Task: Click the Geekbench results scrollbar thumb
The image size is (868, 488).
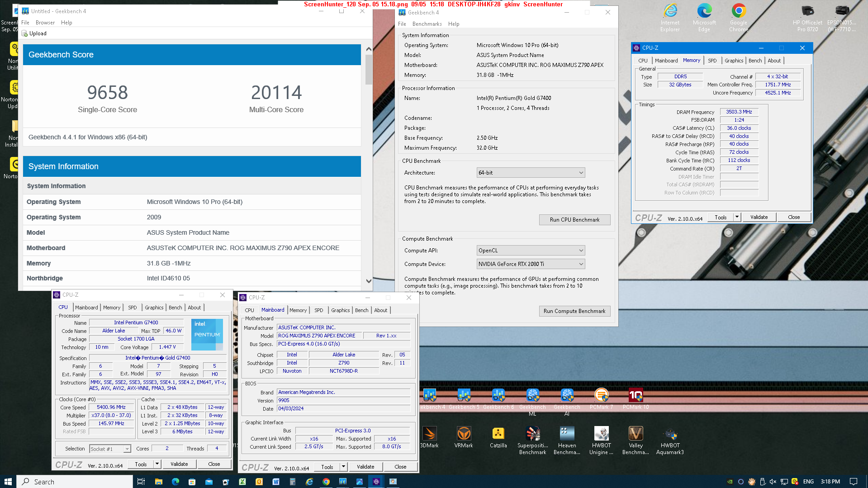Action: (369, 70)
